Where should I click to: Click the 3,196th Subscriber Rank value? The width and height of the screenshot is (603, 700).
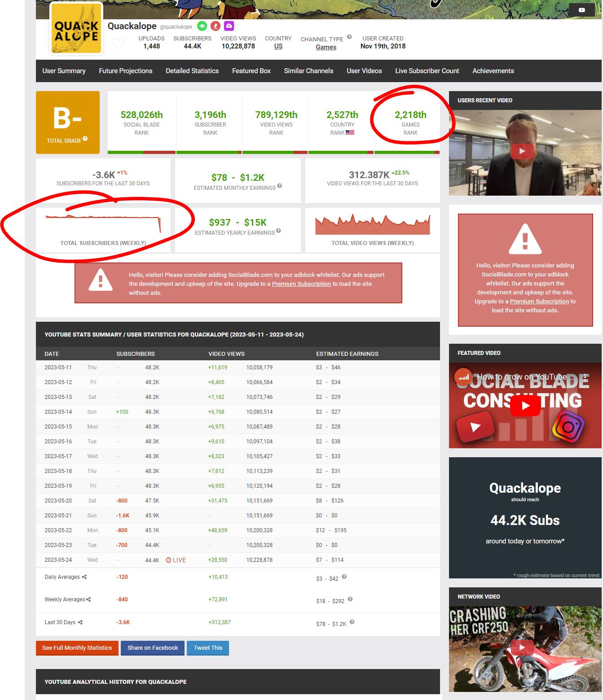(210, 115)
